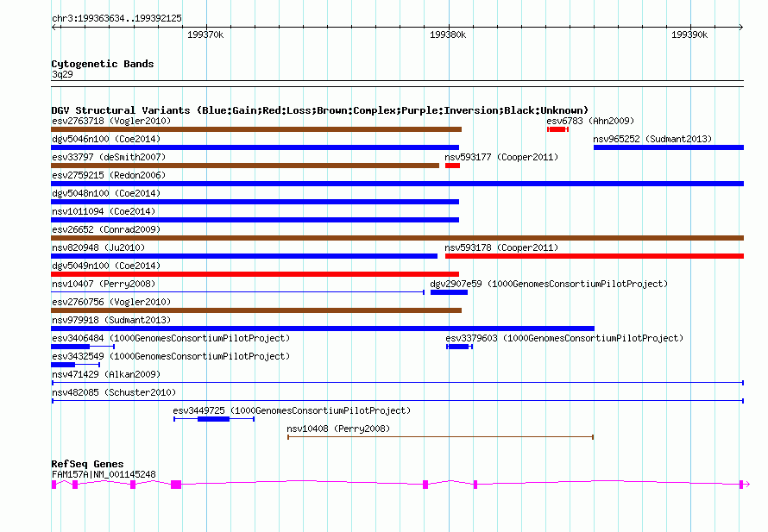
Task: Click the red dgv5049n100 loss bar
Action: tap(255, 274)
